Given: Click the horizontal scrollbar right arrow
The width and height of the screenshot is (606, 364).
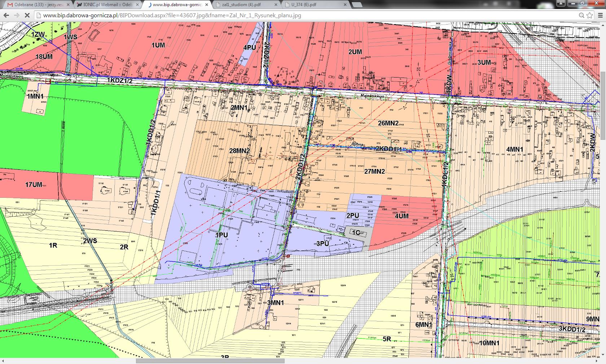Looking at the screenshot, I should click(597, 361).
